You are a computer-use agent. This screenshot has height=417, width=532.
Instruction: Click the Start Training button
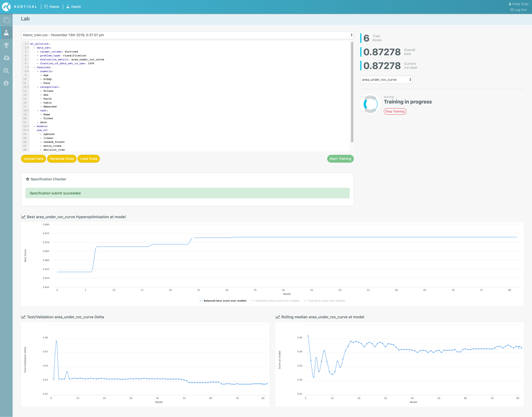340,159
